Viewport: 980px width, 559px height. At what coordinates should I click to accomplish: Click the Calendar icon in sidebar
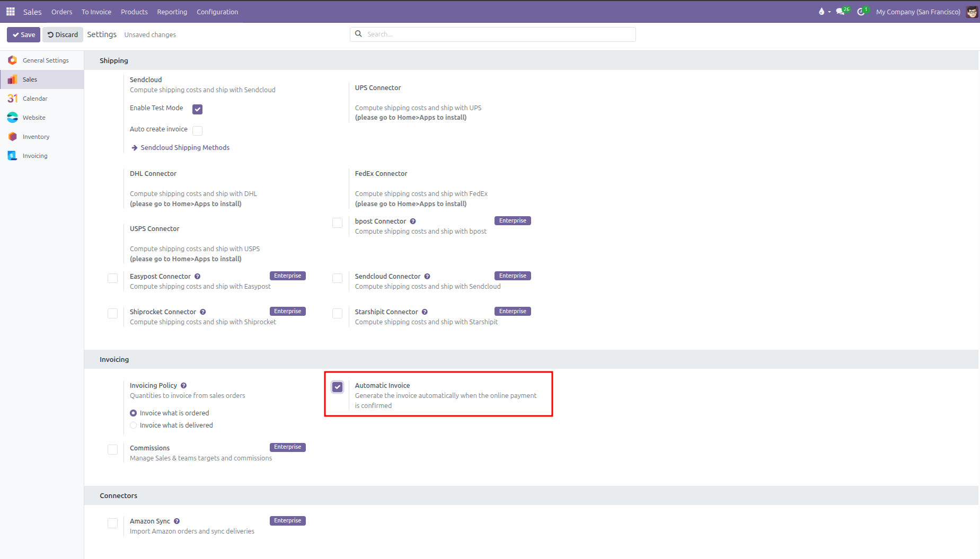coord(12,99)
